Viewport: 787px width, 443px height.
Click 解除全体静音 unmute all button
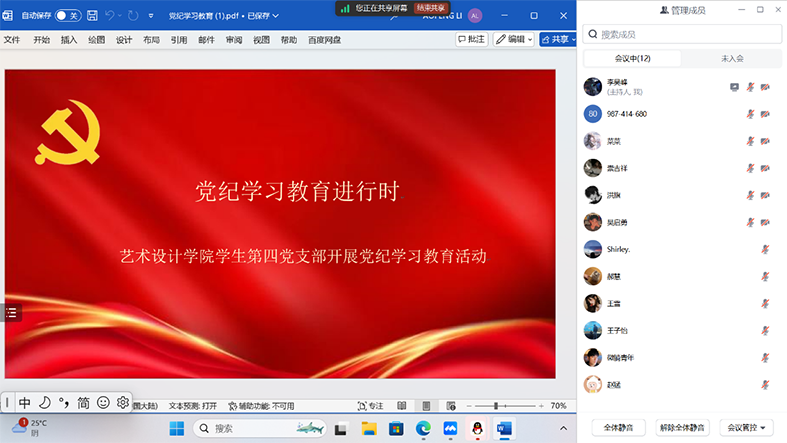(x=682, y=427)
